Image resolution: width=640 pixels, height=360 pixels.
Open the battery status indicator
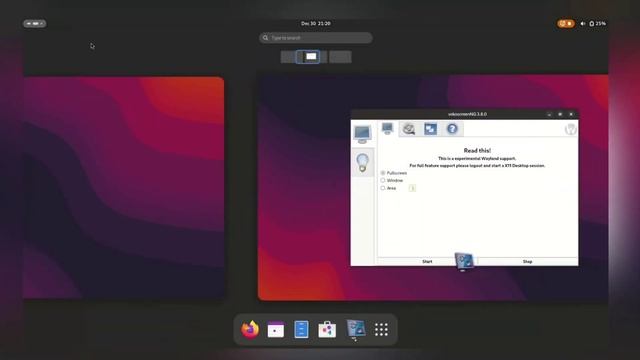(597, 24)
